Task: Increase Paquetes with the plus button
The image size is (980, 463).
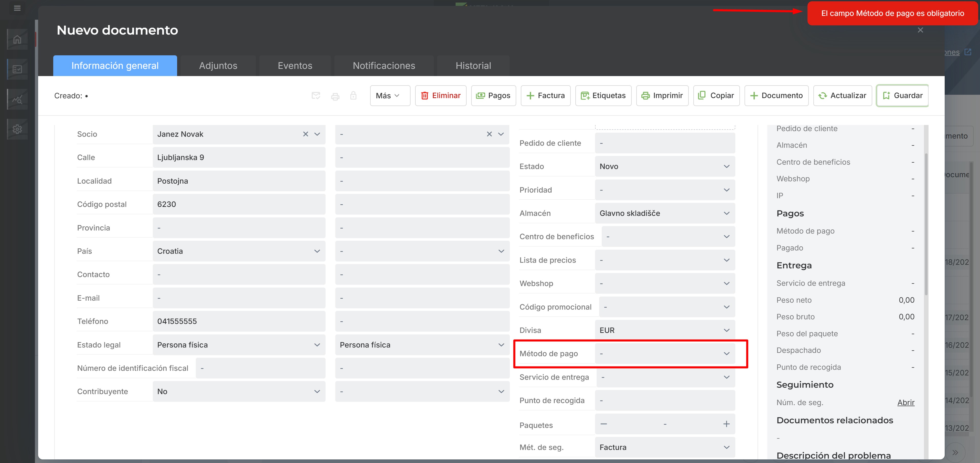Action: [x=726, y=424]
